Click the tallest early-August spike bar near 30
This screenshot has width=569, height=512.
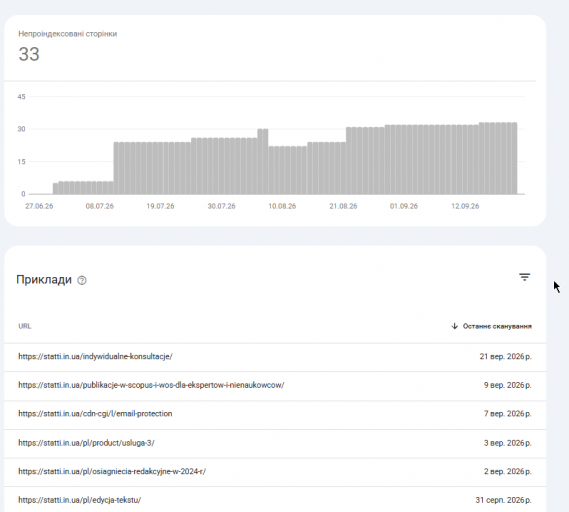coord(263,161)
